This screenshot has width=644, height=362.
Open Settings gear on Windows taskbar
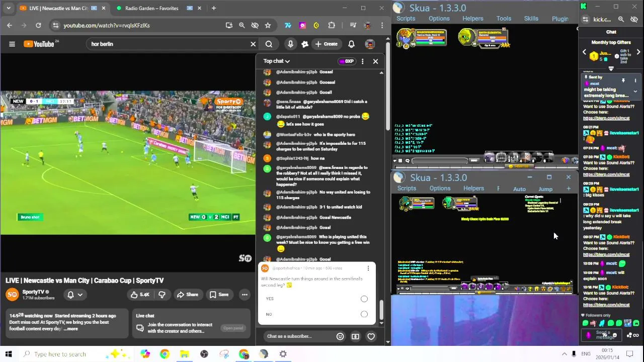click(283, 354)
